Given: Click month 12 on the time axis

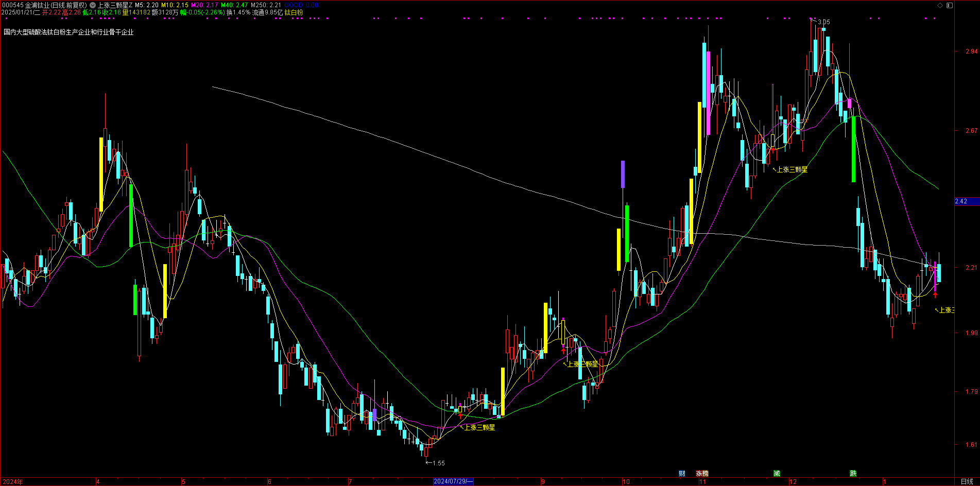Looking at the screenshot, I should coord(793,482).
